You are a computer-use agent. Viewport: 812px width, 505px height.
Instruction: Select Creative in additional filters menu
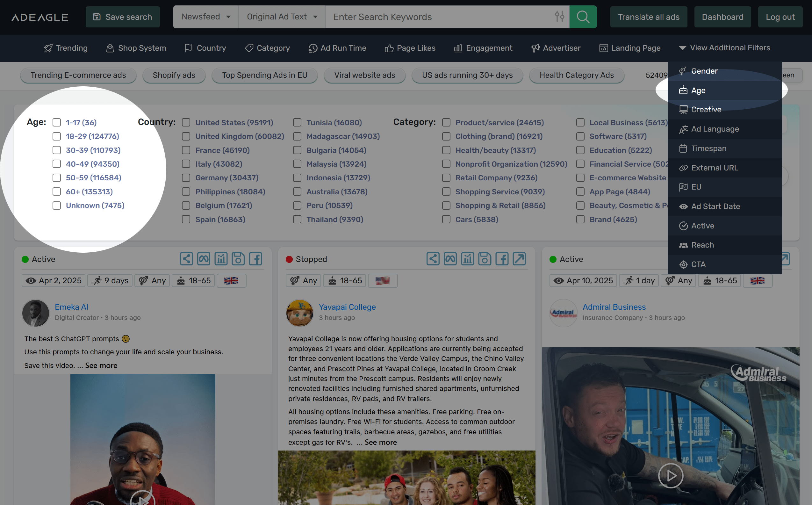pos(724,110)
